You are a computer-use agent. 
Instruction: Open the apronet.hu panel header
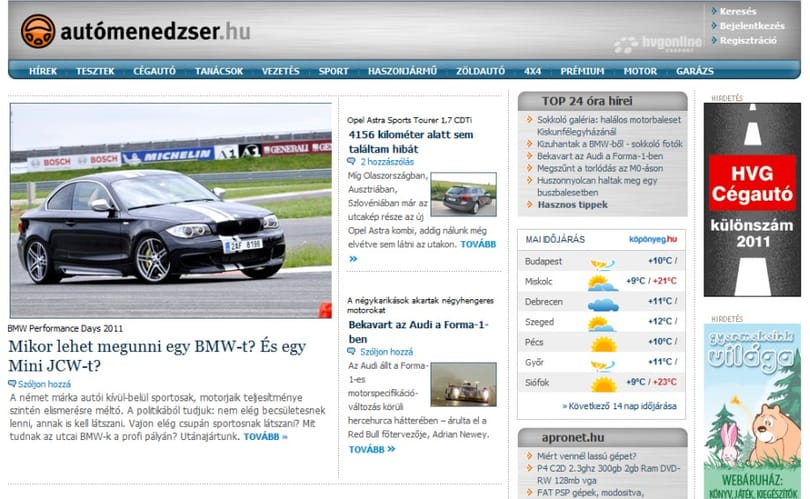click(573, 438)
